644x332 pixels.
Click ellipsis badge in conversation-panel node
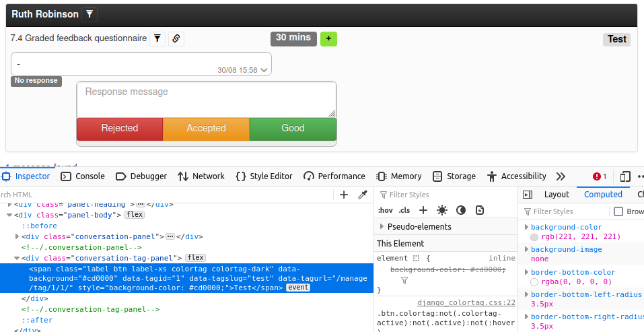point(170,236)
